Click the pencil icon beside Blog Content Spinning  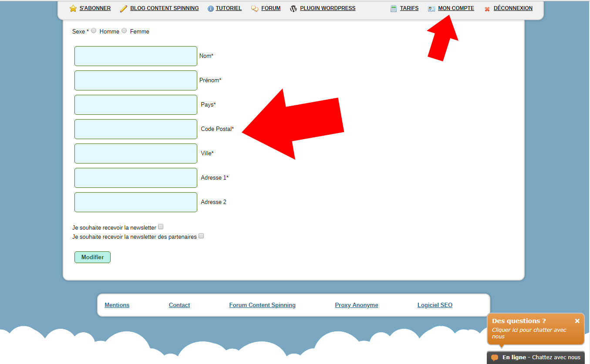(x=124, y=9)
